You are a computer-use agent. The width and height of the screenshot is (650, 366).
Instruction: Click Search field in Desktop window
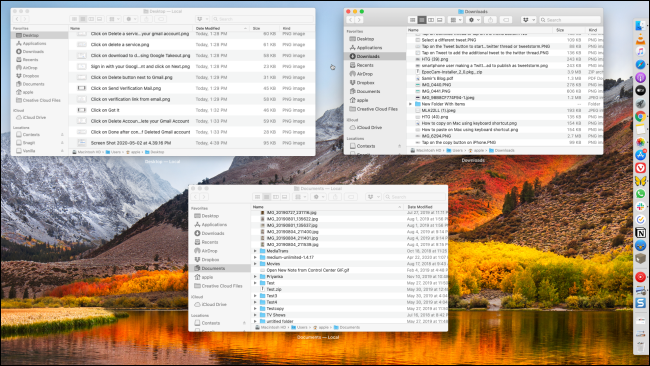(262, 19)
